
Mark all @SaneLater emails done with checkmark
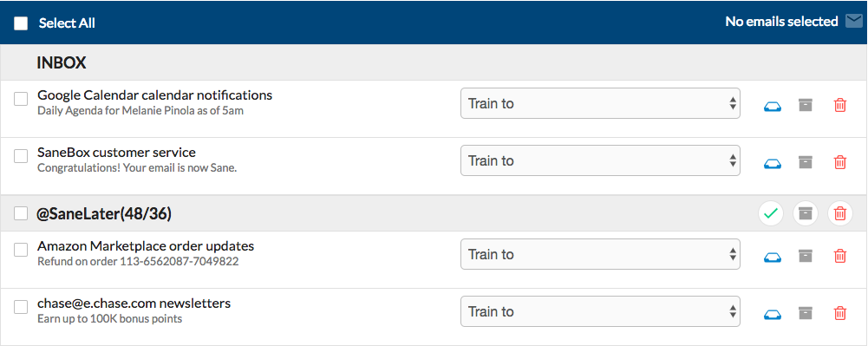[x=771, y=213]
